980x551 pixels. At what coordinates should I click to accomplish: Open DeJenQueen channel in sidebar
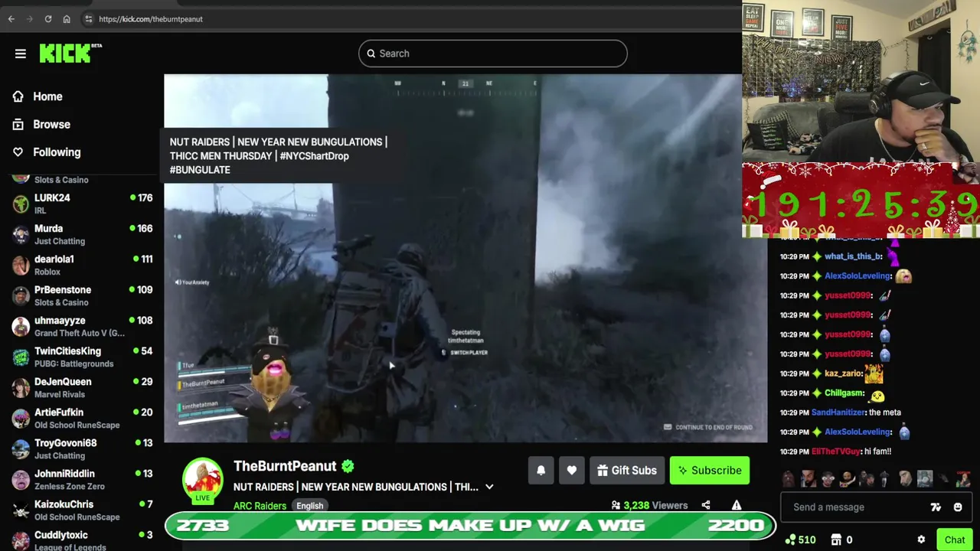[82, 387]
